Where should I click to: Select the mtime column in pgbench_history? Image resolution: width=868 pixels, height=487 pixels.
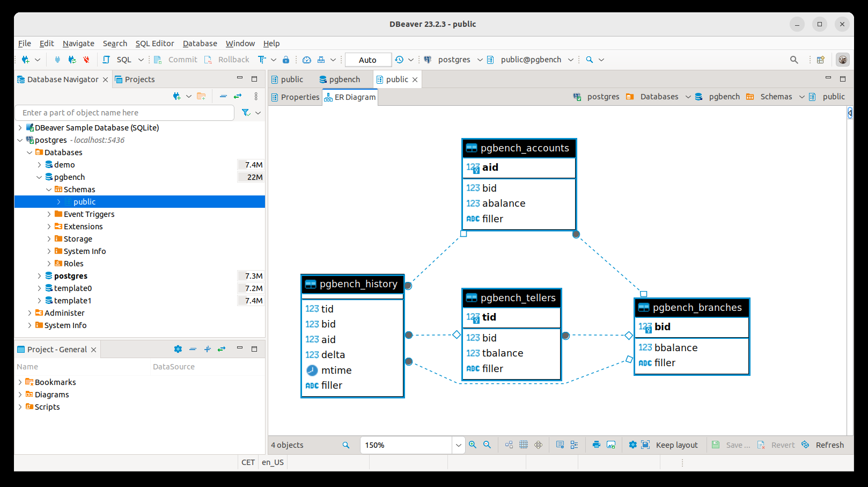click(x=329, y=370)
